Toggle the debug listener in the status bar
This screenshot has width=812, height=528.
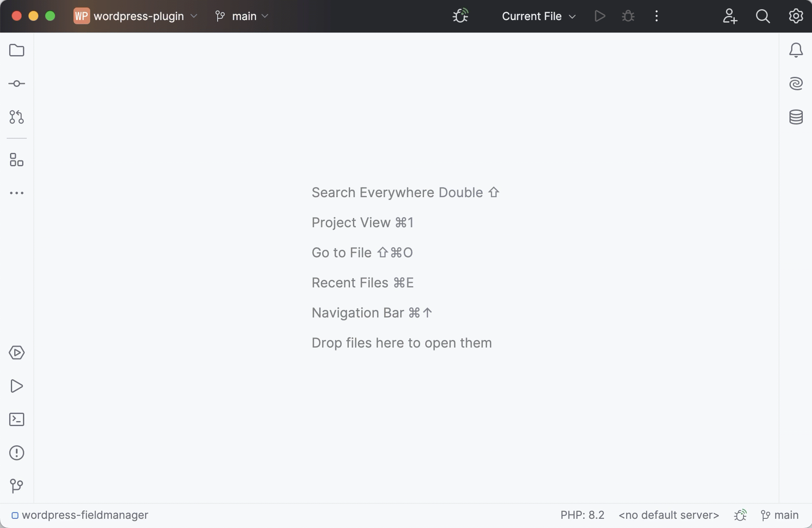[x=740, y=515]
